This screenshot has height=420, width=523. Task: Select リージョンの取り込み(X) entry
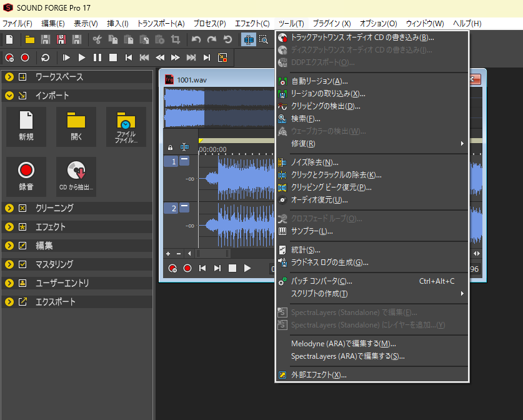[372, 94]
